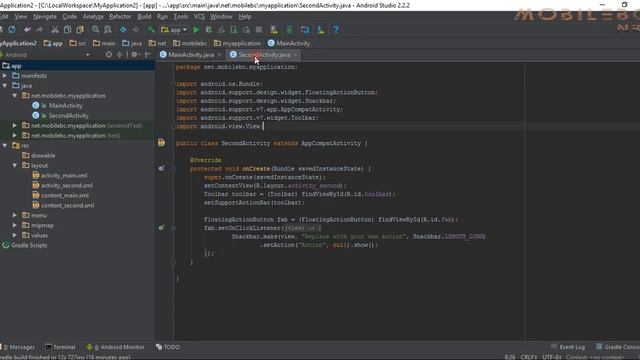The height and width of the screenshot is (360, 640).
Task: Click the Paste icon in toolbar
Action: [80, 30]
